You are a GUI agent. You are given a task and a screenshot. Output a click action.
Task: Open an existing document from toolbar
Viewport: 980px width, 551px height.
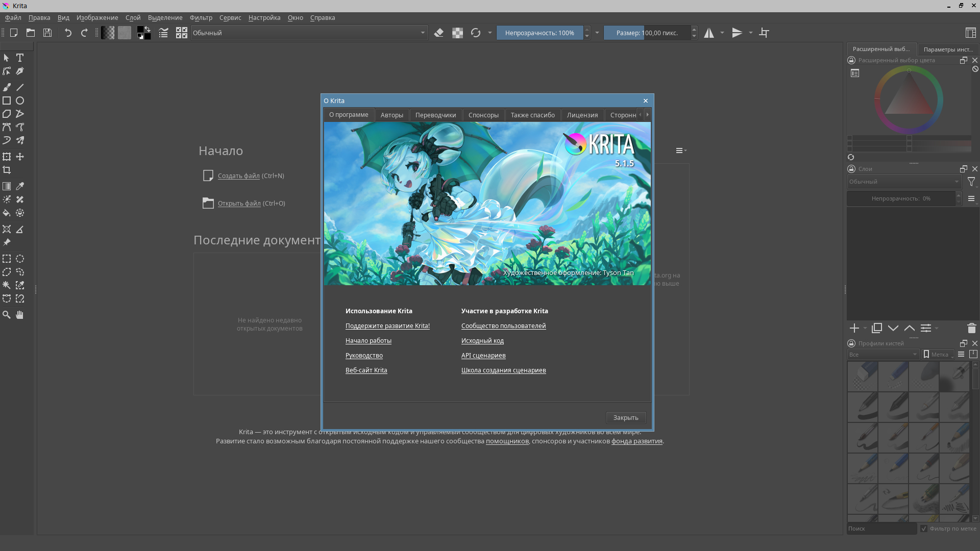(x=31, y=33)
